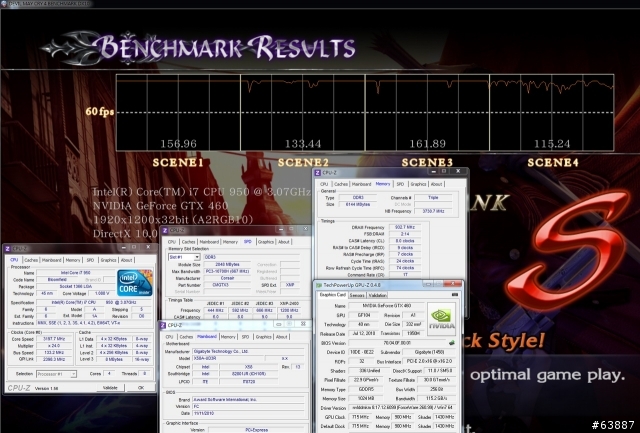
Task: Click the Z icon of the CPU-Z Memory window
Action: click(x=318, y=173)
